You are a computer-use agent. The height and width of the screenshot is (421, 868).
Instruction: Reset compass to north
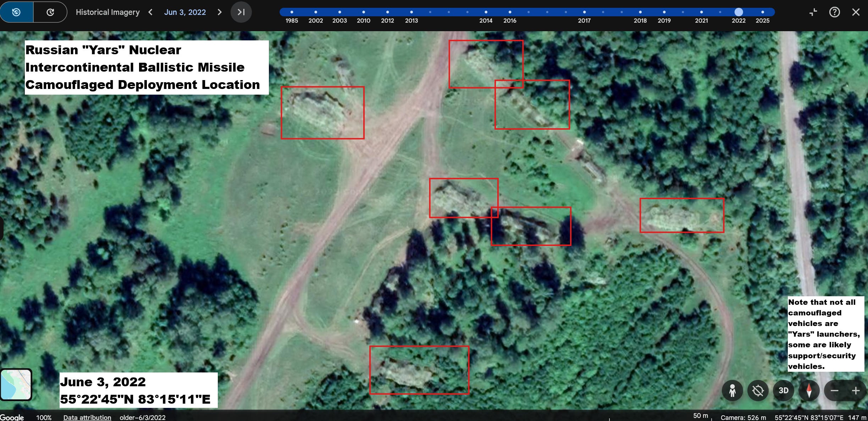coord(809,391)
